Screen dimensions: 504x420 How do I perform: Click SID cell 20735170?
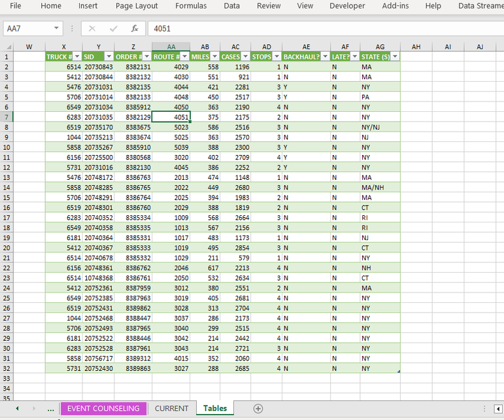[x=98, y=127]
